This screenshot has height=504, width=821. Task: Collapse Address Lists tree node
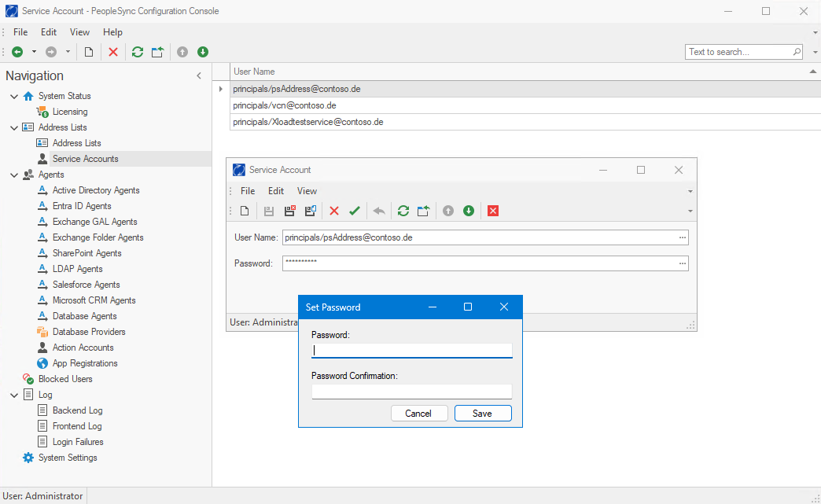coord(14,127)
